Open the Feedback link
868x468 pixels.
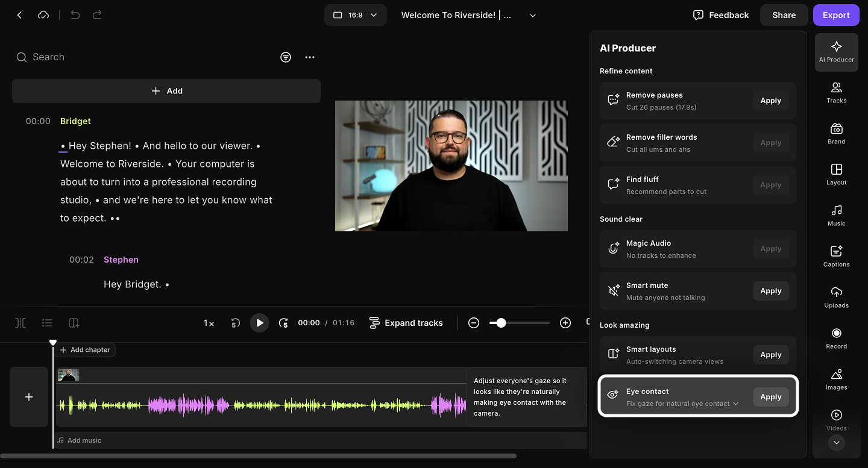pyautogui.click(x=721, y=15)
